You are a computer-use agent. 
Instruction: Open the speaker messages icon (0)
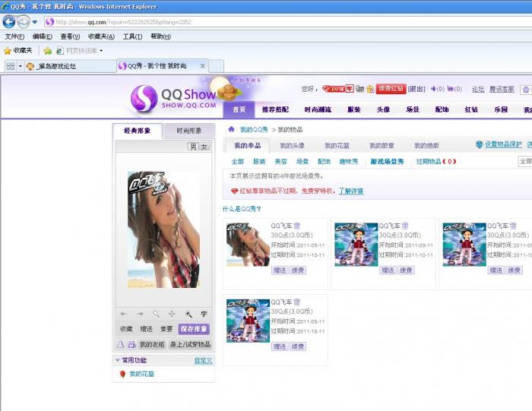tap(437, 89)
